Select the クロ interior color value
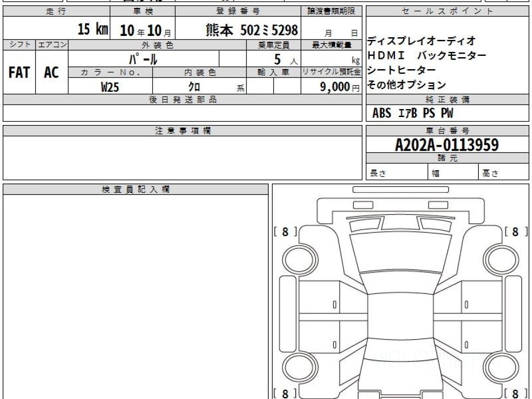532x399 pixels. 194,87
